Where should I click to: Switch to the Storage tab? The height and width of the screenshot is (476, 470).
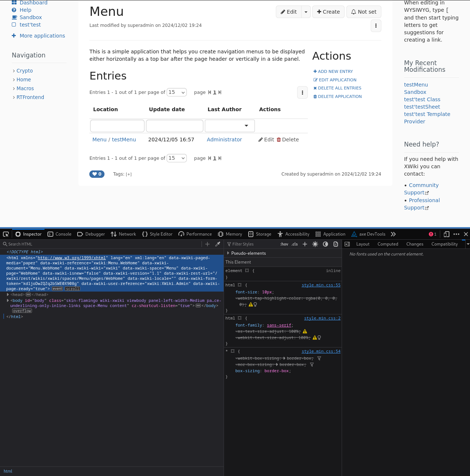260,234
